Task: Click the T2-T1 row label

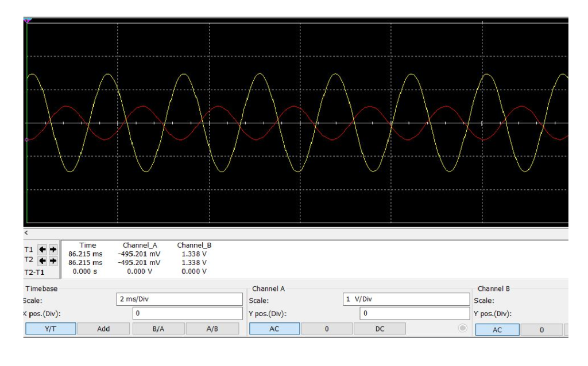Action: click(34, 272)
